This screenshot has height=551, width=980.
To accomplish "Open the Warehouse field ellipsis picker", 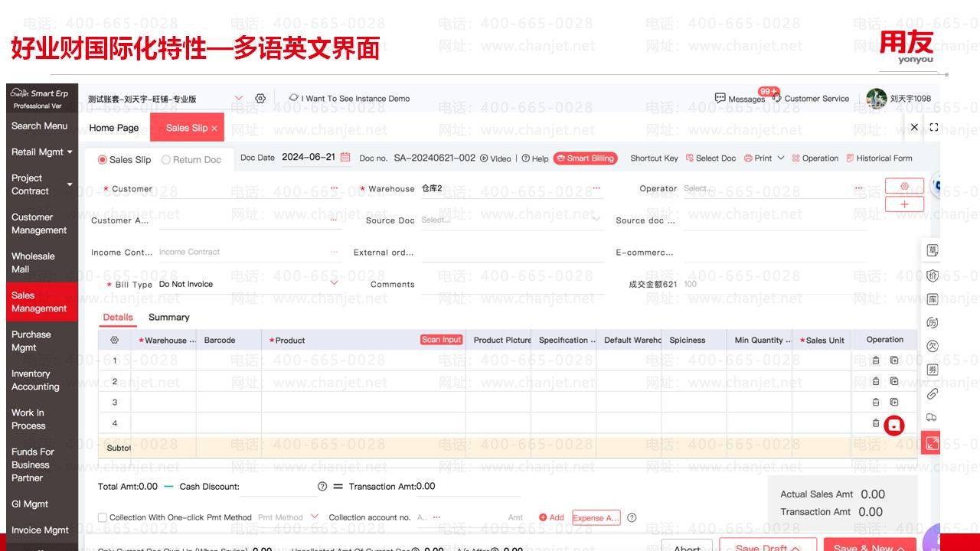I will [x=596, y=188].
